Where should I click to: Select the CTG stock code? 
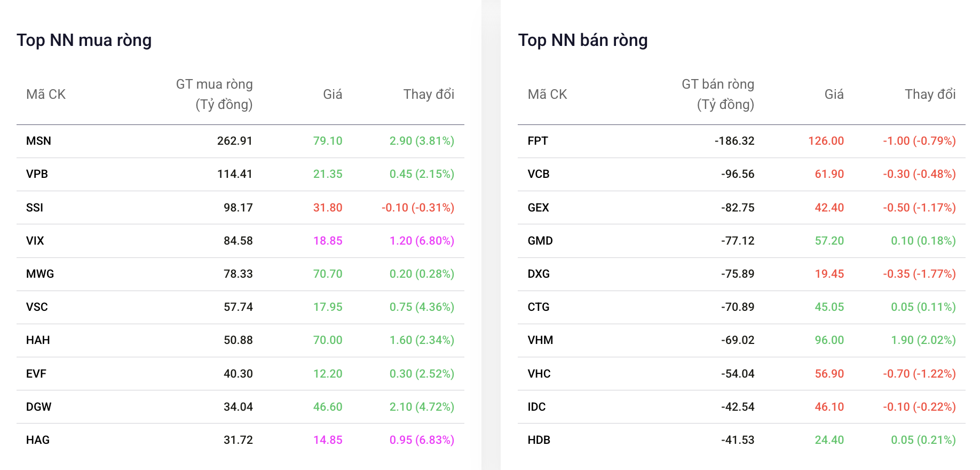(538, 307)
